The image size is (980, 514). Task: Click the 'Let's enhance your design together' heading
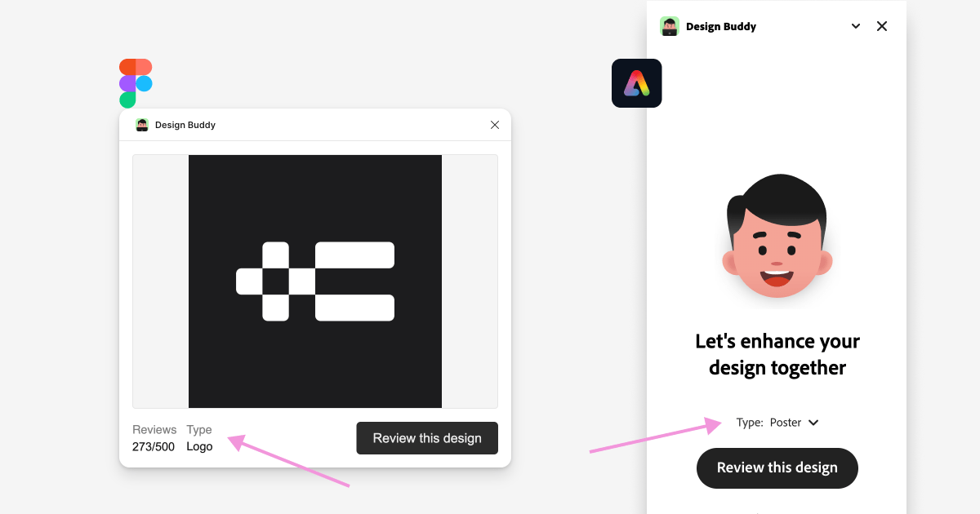[777, 354]
